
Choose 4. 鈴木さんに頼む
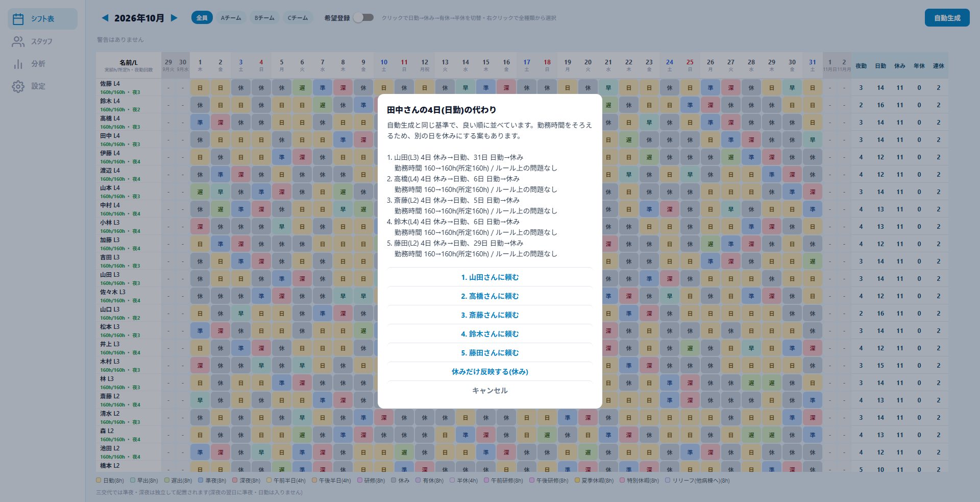pos(490,334)
